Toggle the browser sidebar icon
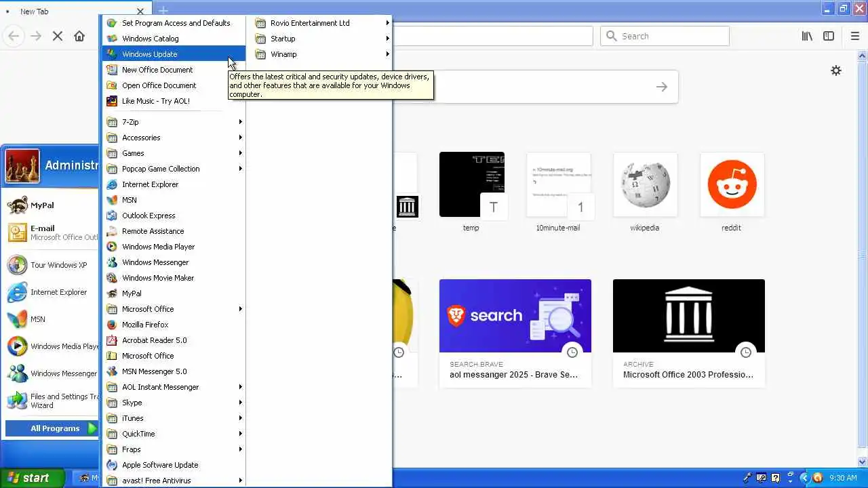This screenshot has width=868, height=488. [x=829, y=36]
